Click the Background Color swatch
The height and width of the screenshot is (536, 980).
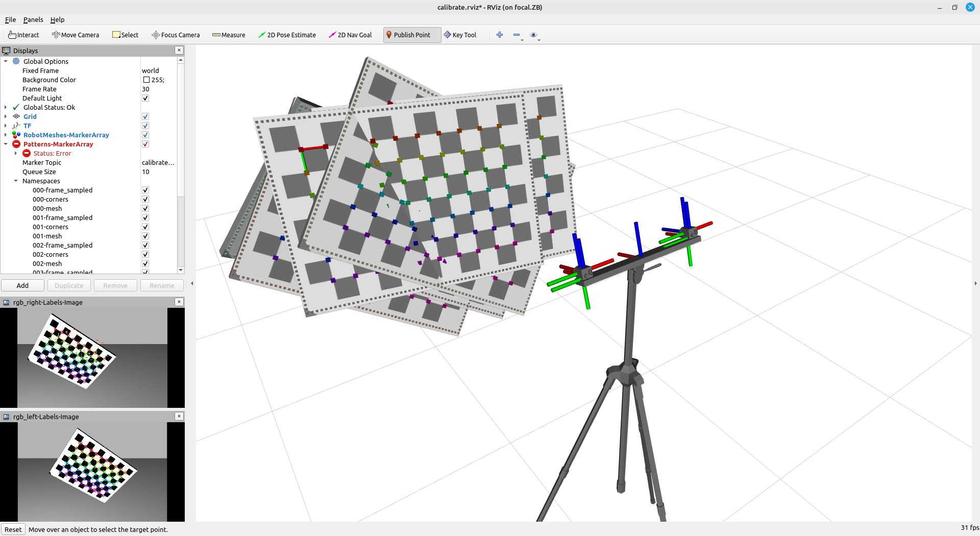pyautogui.click(x=146, y=80)
